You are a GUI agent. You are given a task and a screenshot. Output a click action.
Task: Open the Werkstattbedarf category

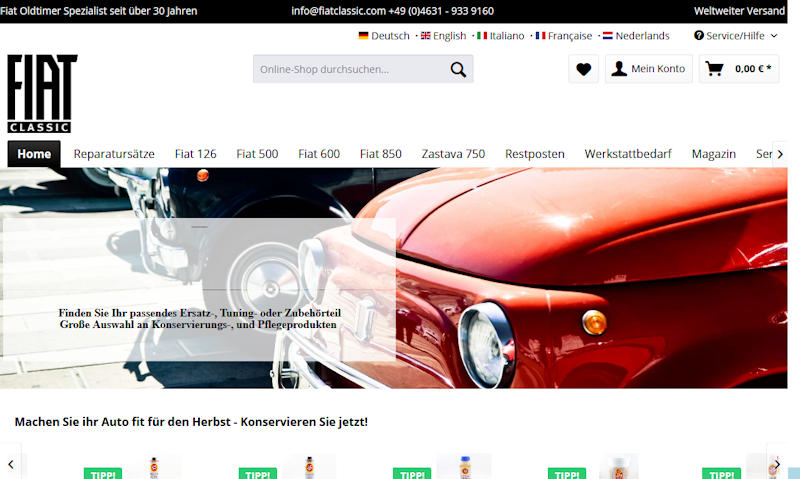point(628,154)
